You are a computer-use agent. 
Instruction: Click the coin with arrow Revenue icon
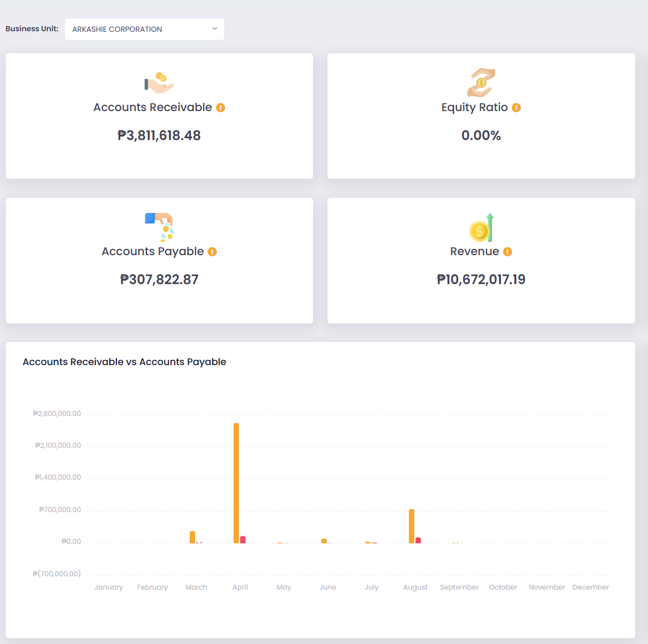(481, 227)
